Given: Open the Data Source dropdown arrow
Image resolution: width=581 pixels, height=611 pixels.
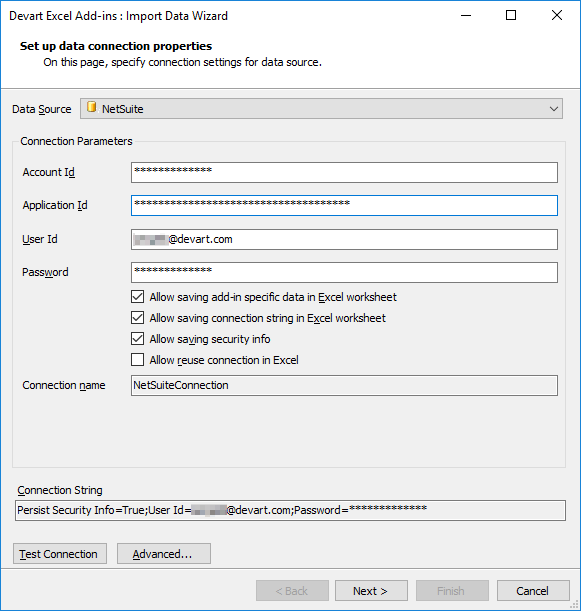Looking at the screenshot, I should pyautogui.click(x=554, y=109).
